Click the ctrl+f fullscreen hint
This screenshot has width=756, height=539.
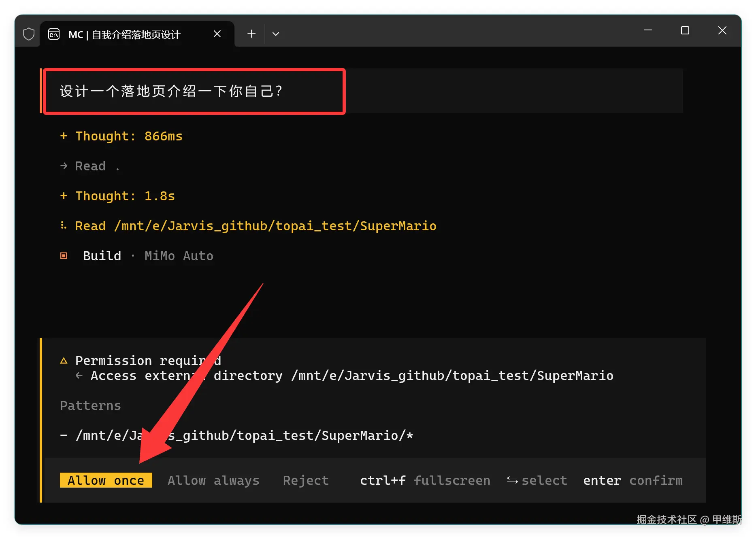(425, 480)
